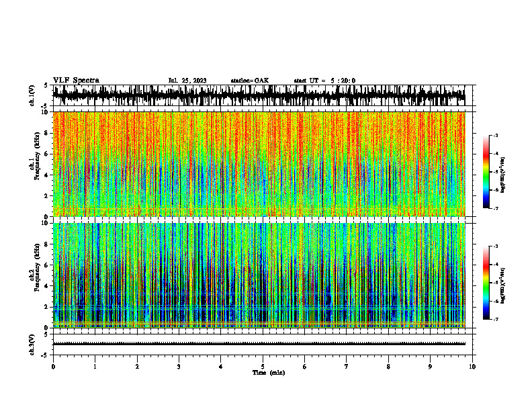This screenshot has height=411, width=532.
Task: Click the ch.1 color scale bar
Action: (x=486, y=172)
